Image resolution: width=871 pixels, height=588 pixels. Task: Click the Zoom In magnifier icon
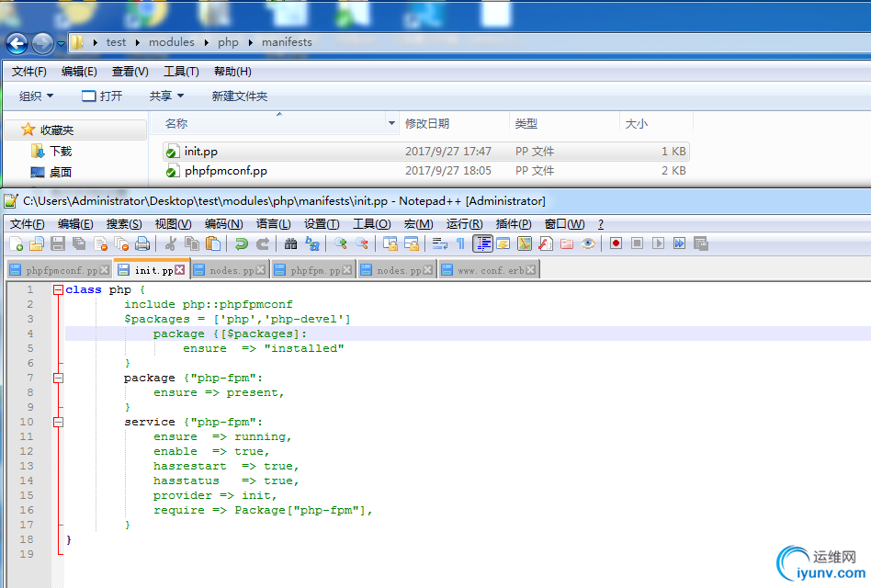click(x=341, y=243)
